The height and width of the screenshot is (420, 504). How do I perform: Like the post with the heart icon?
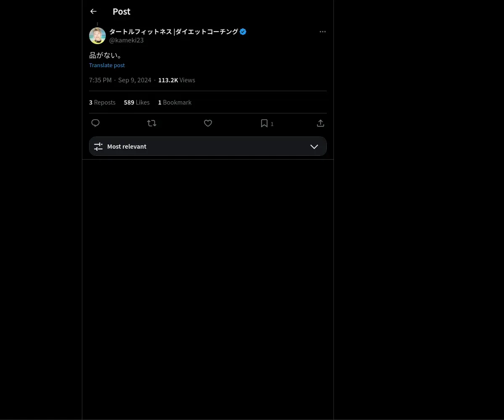tap(208, 123)
